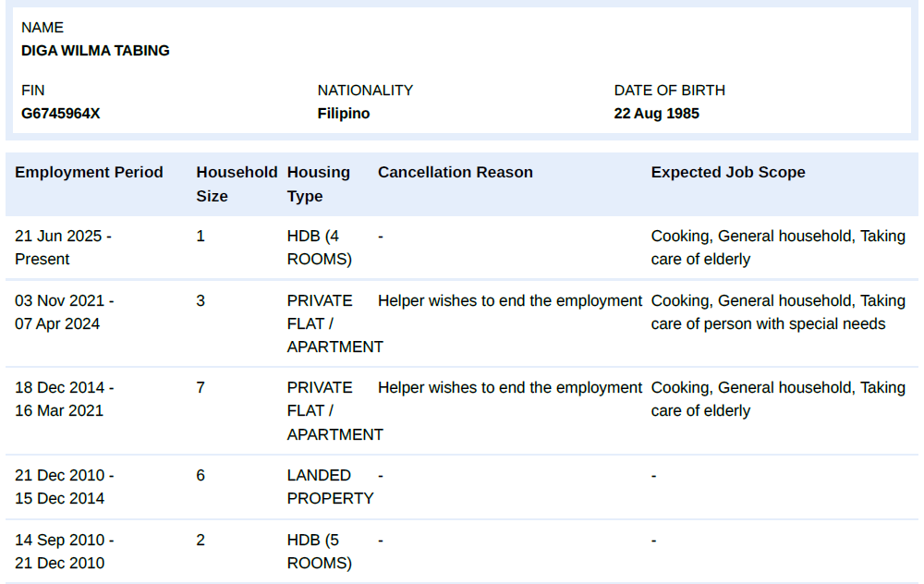Select the 21 Jun 2025 - Present period
Image resolution: width=924 pixels, height=584 pixels.
[63, 248]
